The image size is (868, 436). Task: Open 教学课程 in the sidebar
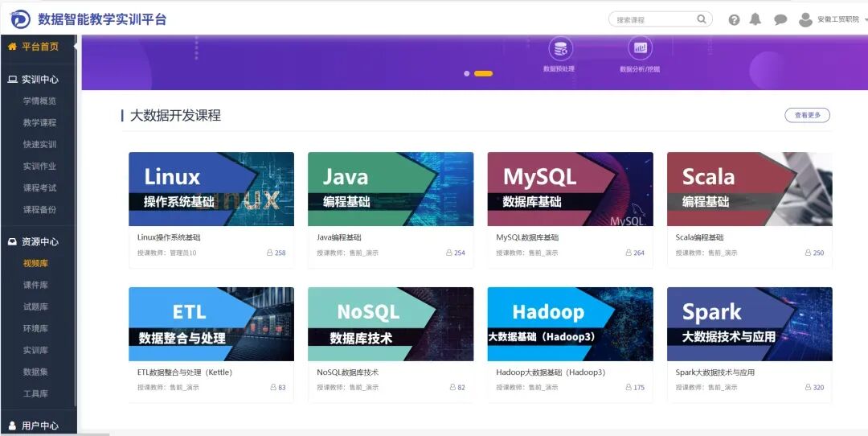[39, 122]
